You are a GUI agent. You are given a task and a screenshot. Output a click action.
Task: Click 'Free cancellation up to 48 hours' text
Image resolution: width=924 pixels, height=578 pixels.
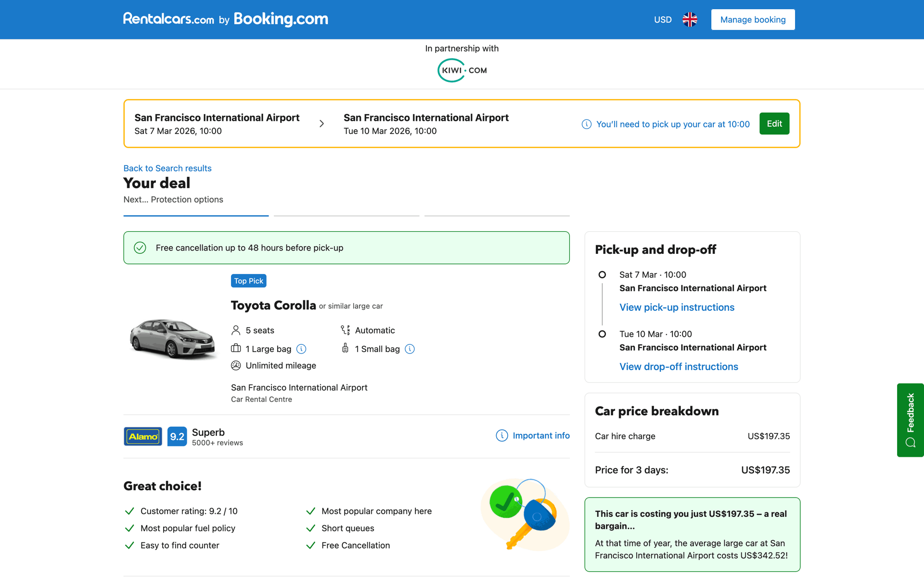tap(249, 248)
